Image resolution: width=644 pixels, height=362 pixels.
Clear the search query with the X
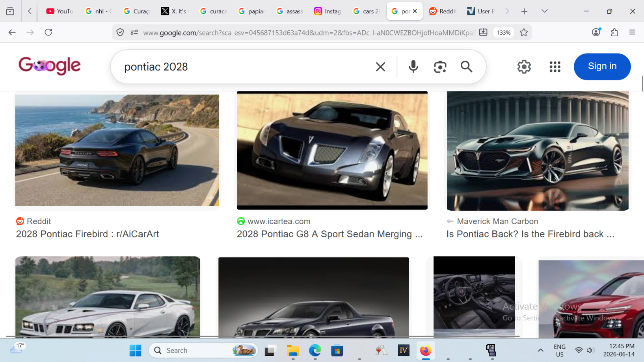pyautogui.click(x=380, y=67)
